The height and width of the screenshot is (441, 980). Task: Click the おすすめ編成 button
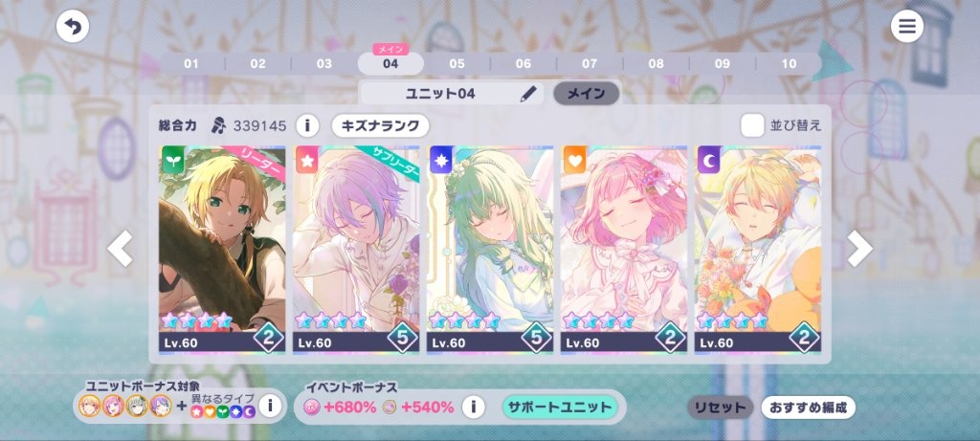point(808,408)
